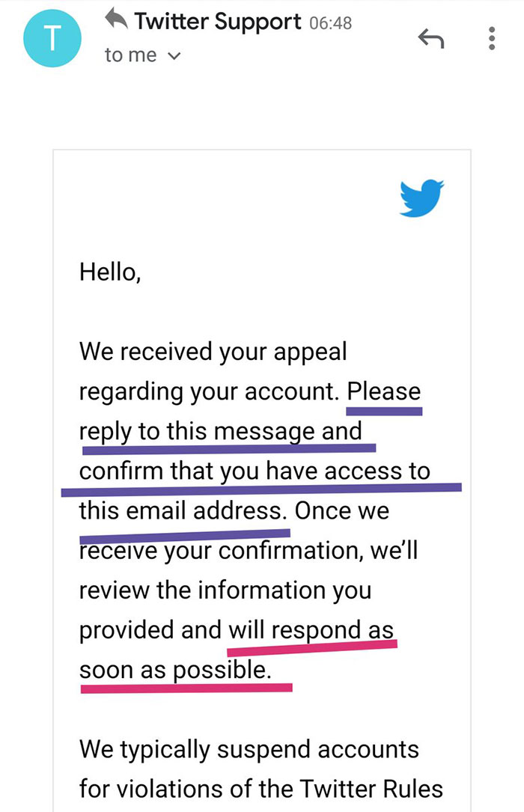Click the underlined word "Please"
Viewport: 524px width, 812px height.
click(384, 391)
